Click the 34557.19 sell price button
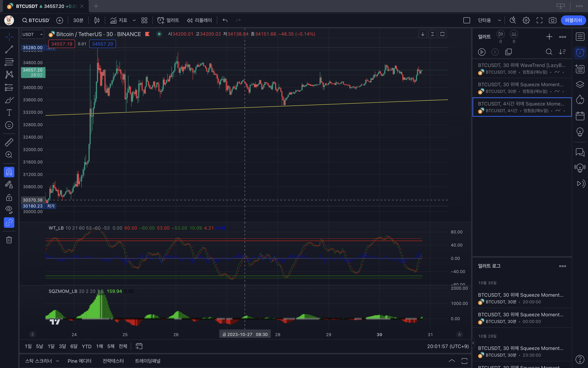The width and height of the screenshot is (588, 368). [62, 44]
